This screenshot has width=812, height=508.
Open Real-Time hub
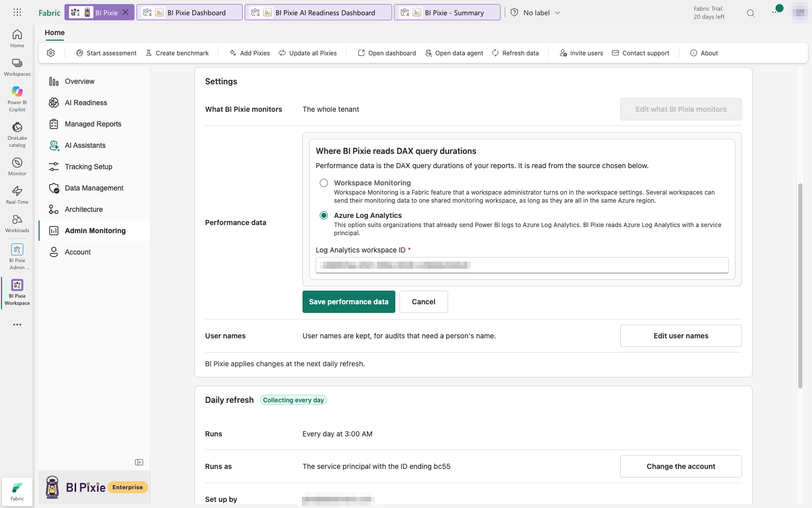tap(17, 195)
